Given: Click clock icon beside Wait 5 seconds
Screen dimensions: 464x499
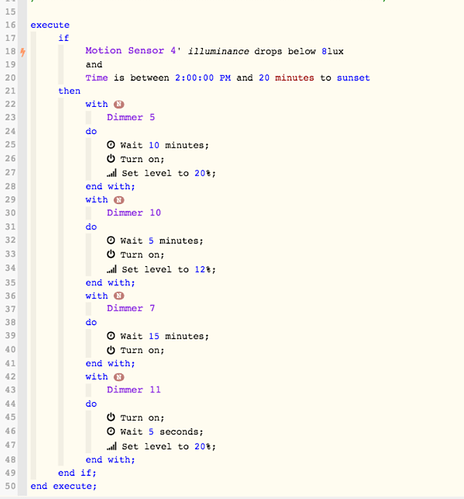Looking at the screenshot, I should (x=111, y=431).
